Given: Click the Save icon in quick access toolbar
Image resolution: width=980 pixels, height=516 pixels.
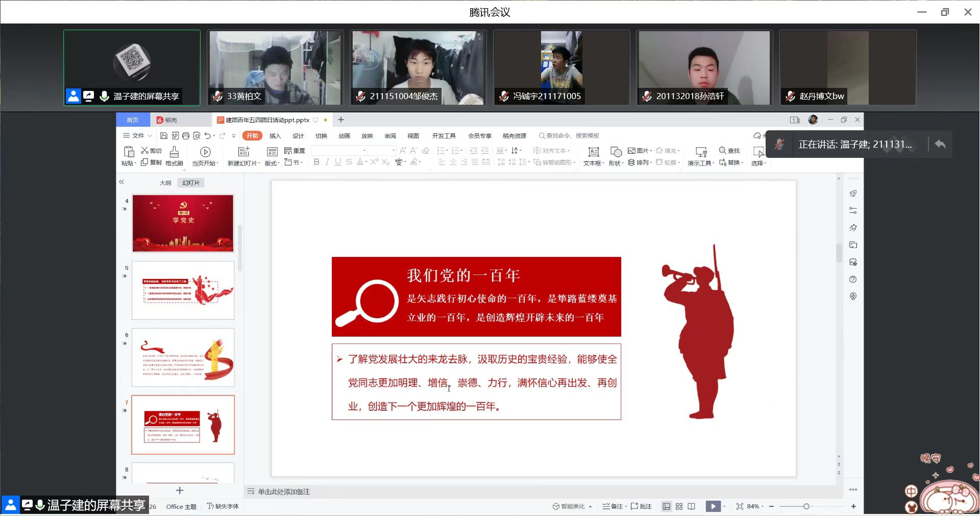Looking at the screenshot, I should pos(164,135).
